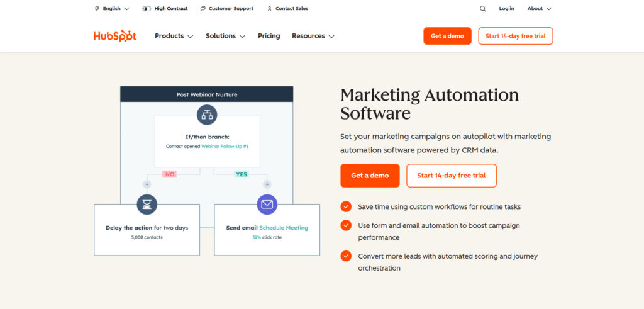Toggle the High Contrast switch
The height and width of the screenshot is (309, 644).
coord(147,9)
